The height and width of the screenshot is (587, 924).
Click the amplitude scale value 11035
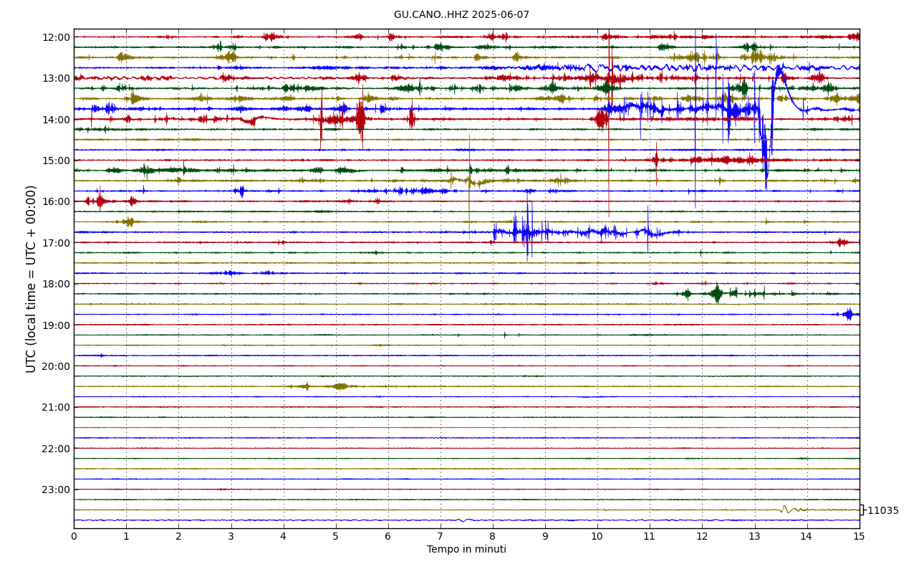click(882, 511)
